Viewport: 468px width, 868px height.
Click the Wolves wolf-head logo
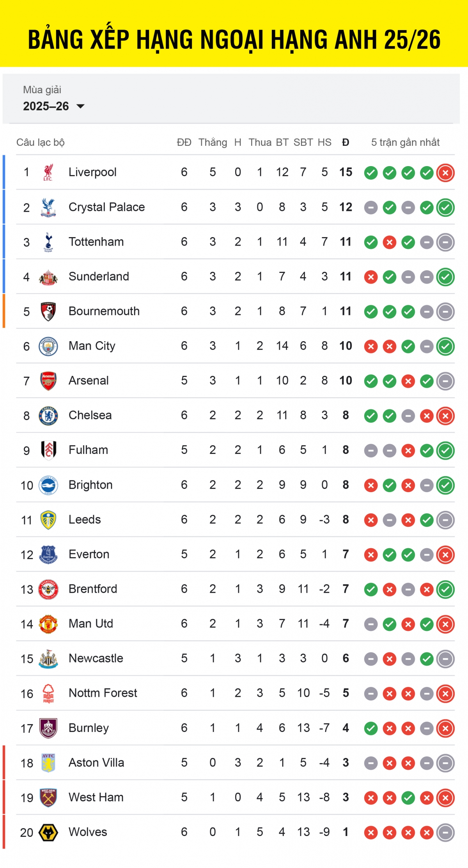coord(48,832)
